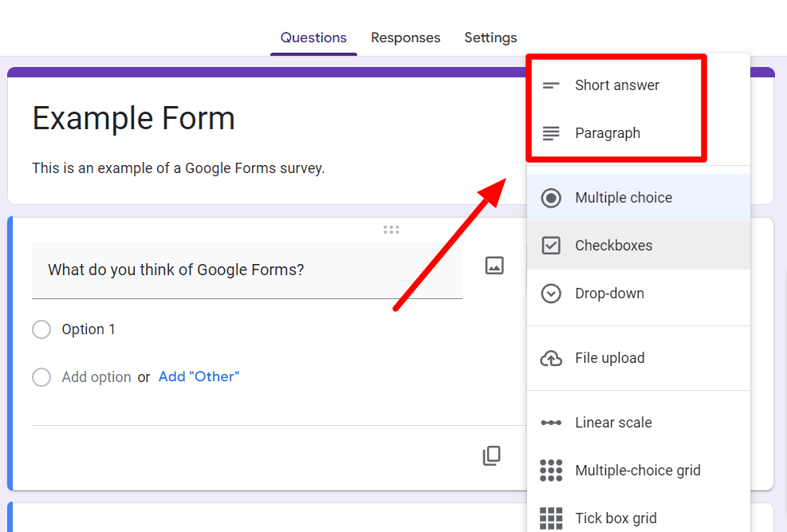The width and height of the screenshot is (787, 532).
Task: Open the Settings tab
Action: tap(490, 37)
